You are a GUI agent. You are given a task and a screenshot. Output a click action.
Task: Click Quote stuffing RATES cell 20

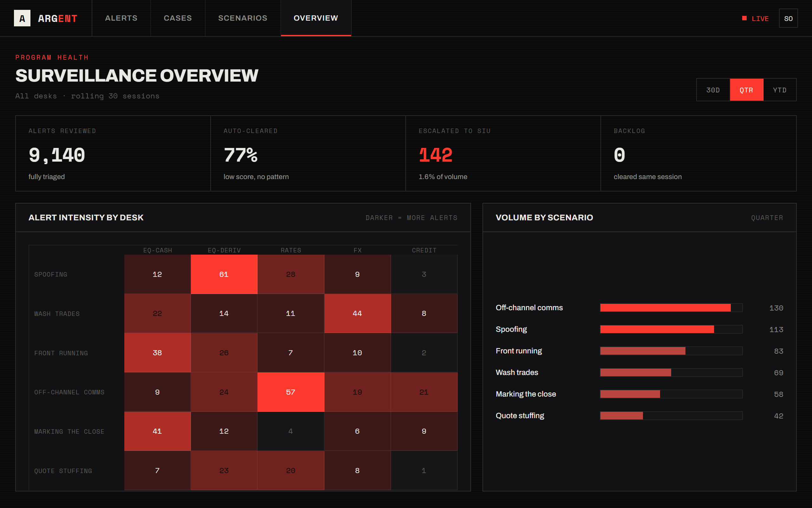click(x=291, y=470)
